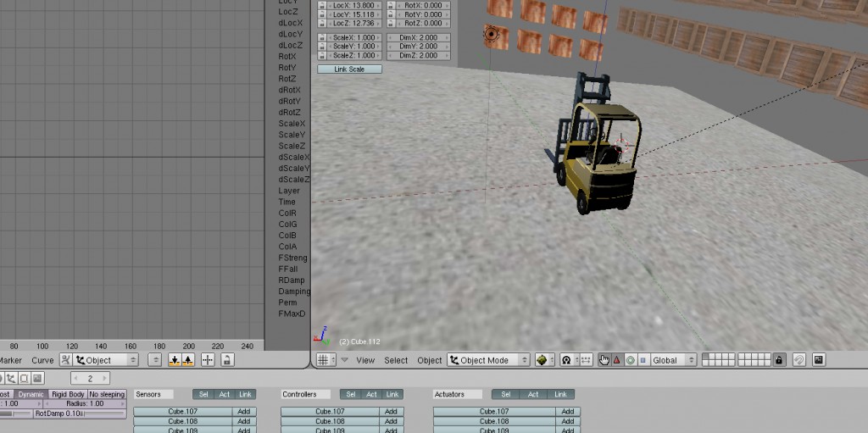The image size is (868, 433).
Task: Click the render this window image icon
Action: [819, 360]
